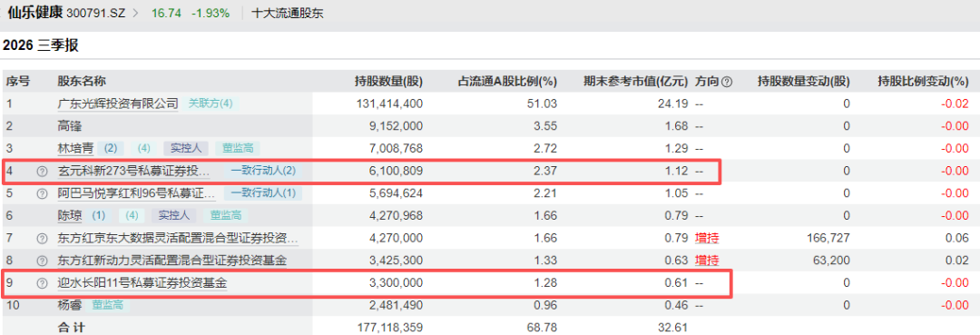Sort by 占流通A股比例(%) column header

[x=507, y=81]
